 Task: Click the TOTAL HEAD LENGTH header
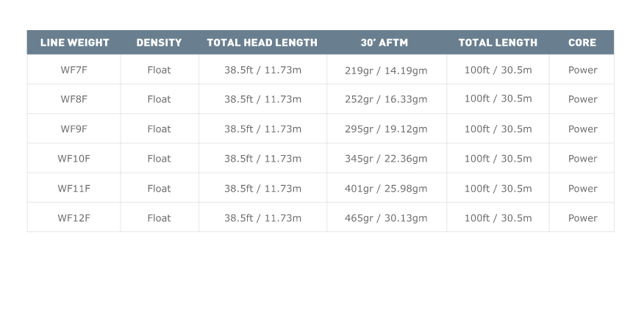262,43
